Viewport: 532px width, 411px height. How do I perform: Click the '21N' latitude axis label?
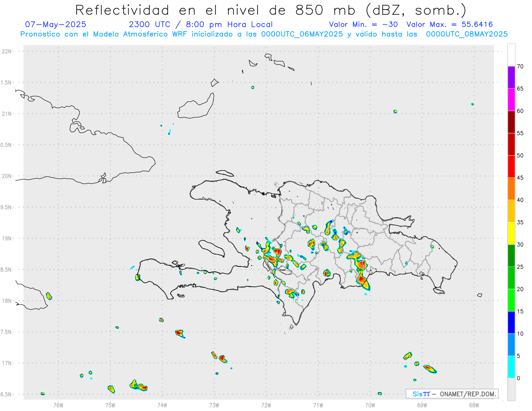8,114
